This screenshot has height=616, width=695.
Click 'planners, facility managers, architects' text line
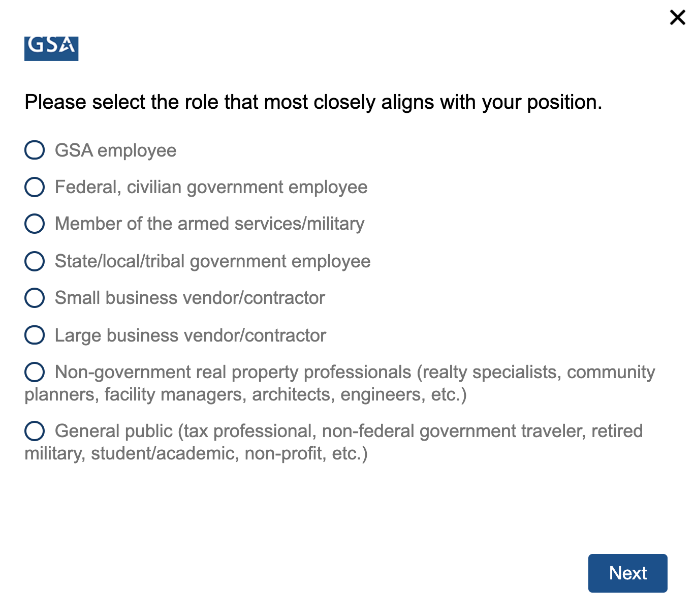(x=245, y=394)
